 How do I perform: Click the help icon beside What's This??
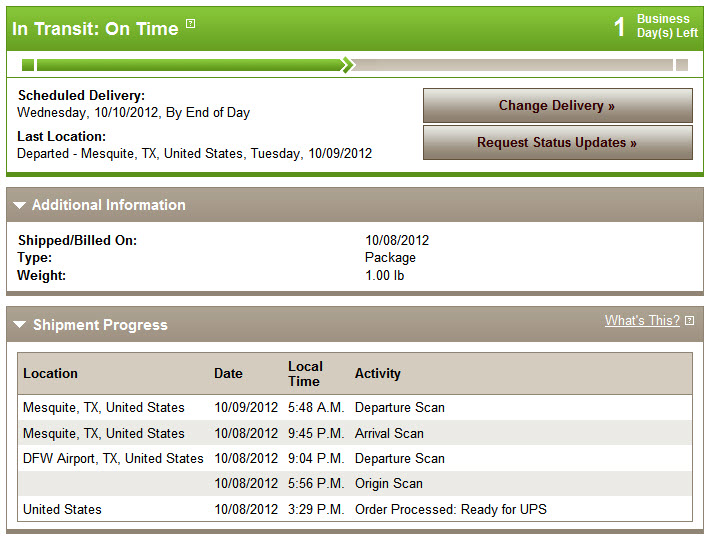click(690, 321)
